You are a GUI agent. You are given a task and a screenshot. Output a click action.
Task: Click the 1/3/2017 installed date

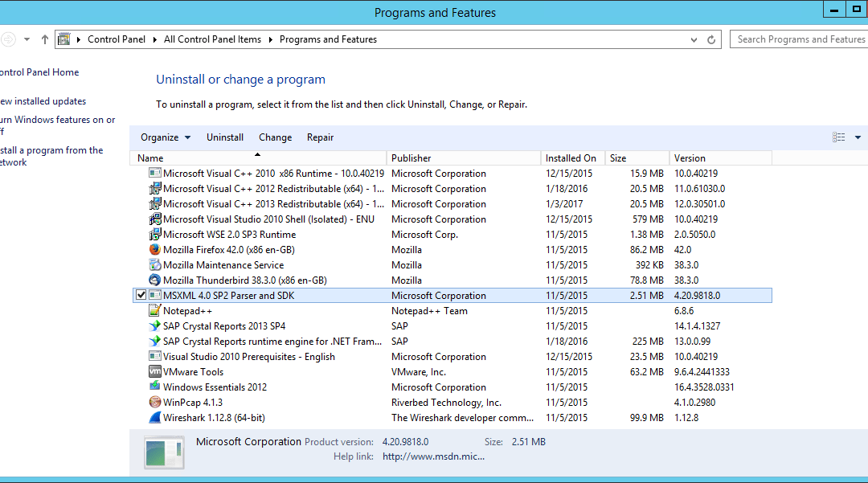click(x=564, y=203)
